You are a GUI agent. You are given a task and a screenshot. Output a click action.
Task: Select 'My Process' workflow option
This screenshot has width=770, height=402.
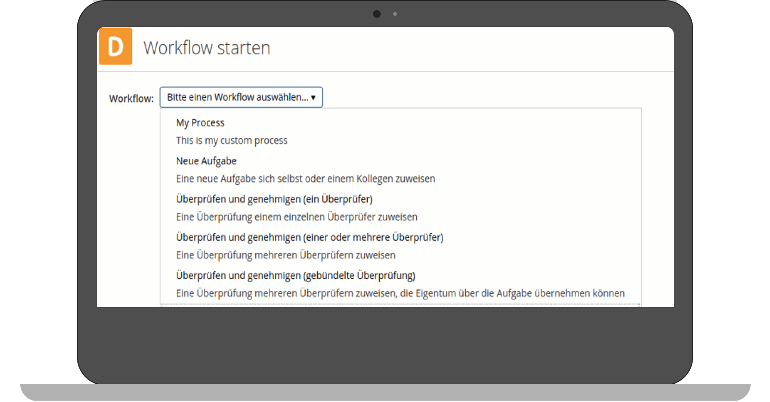pos(200,123)
